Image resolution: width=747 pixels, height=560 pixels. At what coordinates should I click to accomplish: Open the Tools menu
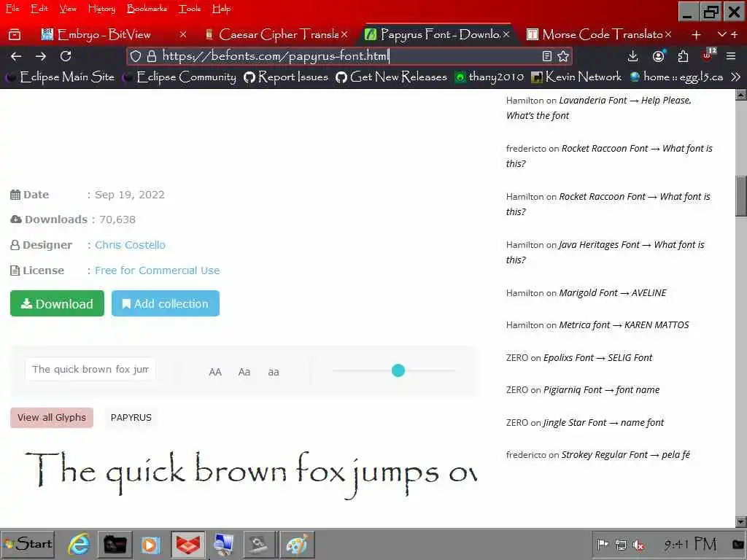click(x=190, y=9)
